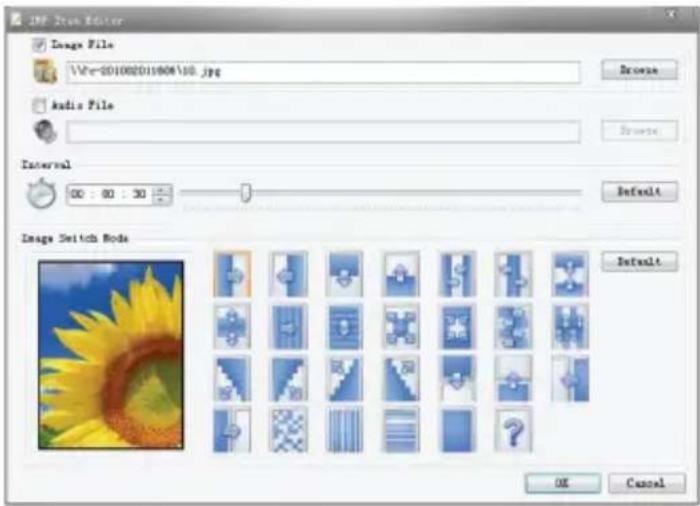Select the solid blue no-effect transition
This screenshot has height=506, width=700.
pos(457,430)
